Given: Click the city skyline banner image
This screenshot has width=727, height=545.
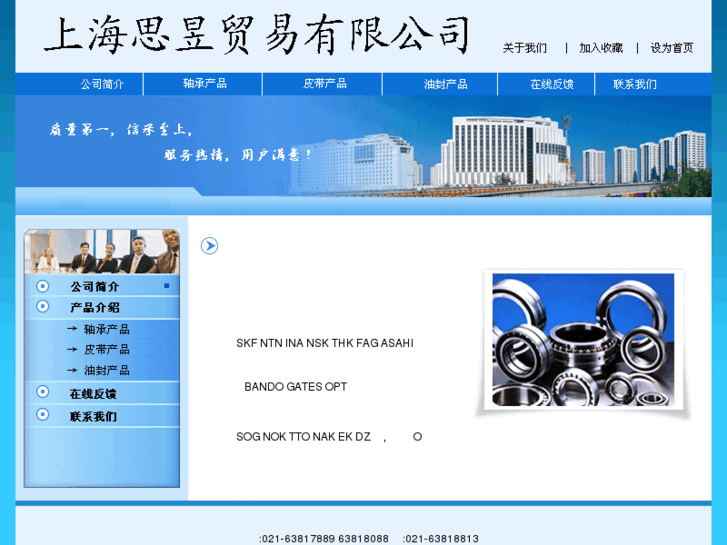Looking at the screenshot, I should click(x=364, y=146).
